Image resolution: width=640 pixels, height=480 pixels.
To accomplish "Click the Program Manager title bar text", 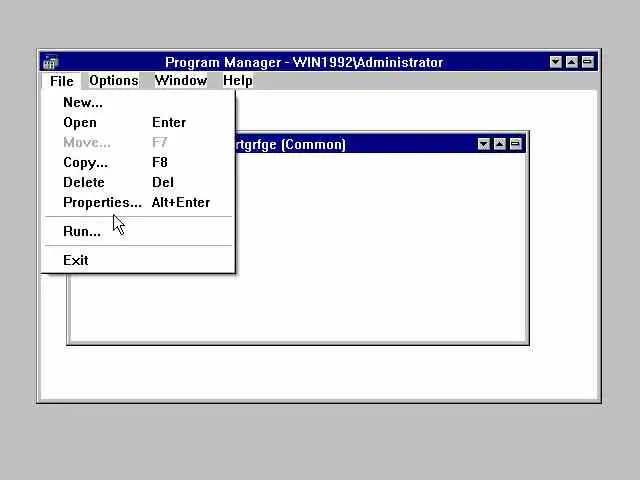I will click(304, 62).
